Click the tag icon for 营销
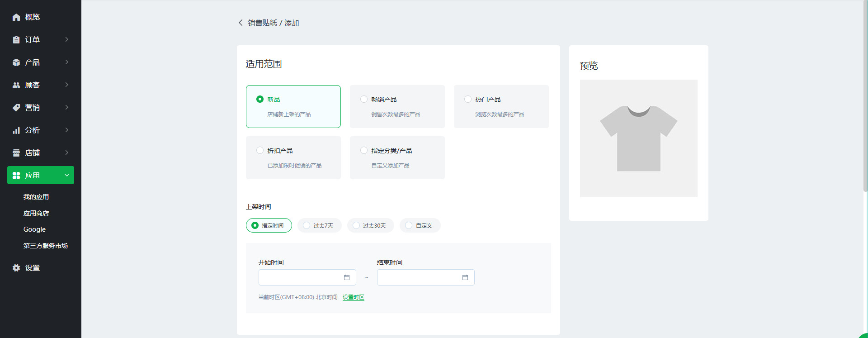Viewport: 868px width, 338px height. pyautogui.click(x=16, y=108)
